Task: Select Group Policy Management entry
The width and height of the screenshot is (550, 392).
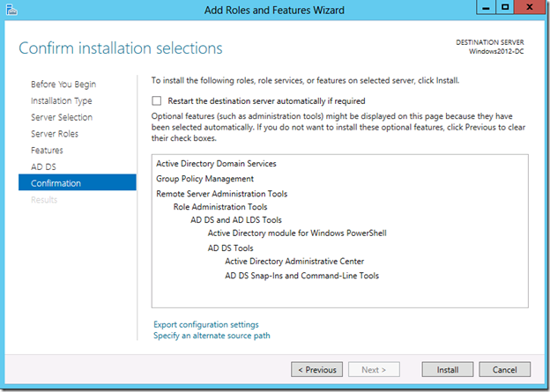Action: [204, 179]
